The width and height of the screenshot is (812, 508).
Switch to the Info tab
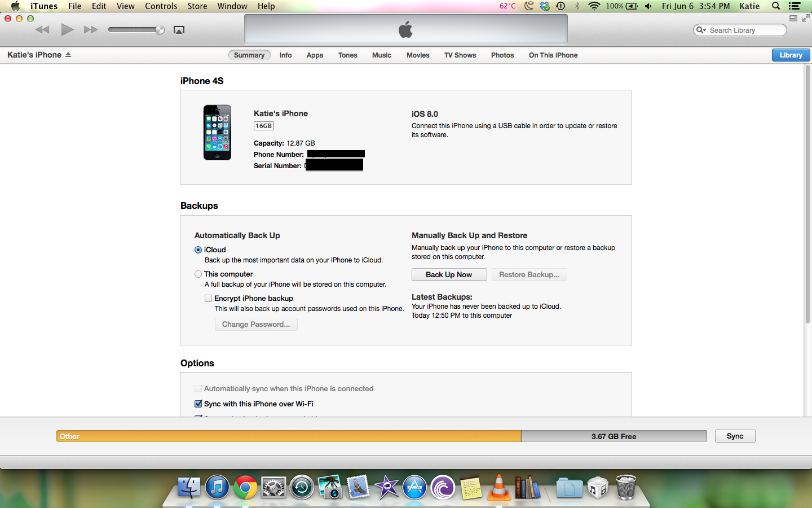coord(286,55)
